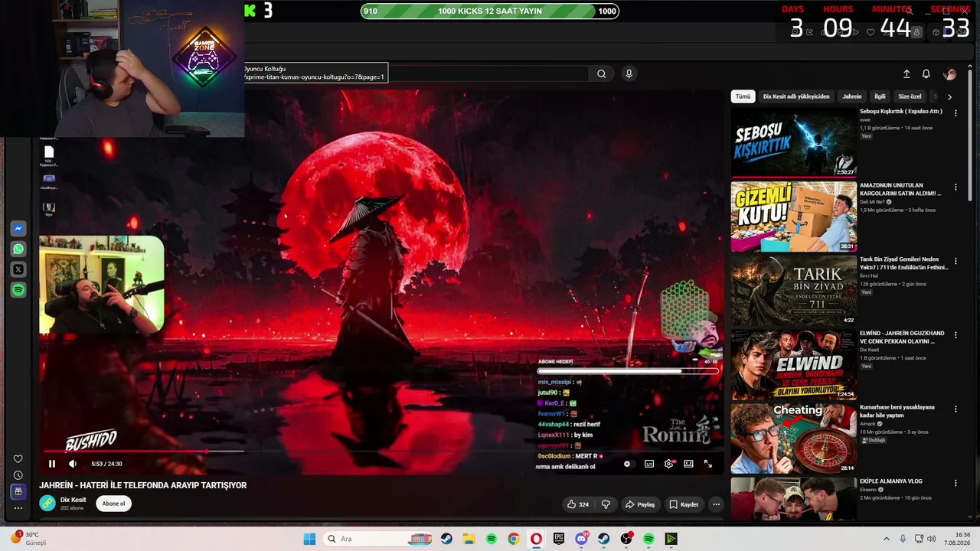Image resolution: width=980 pixels, height=551 pixels.
Task: Select the Dix Kesit adlı yükleyiciden chip
Action: pyautogui.click(x=796, y=96)
